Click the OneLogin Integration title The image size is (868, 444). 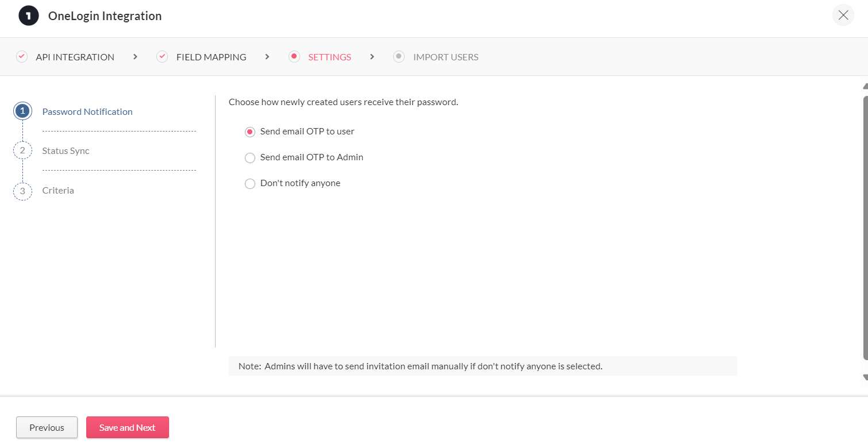tap(105, 16)
